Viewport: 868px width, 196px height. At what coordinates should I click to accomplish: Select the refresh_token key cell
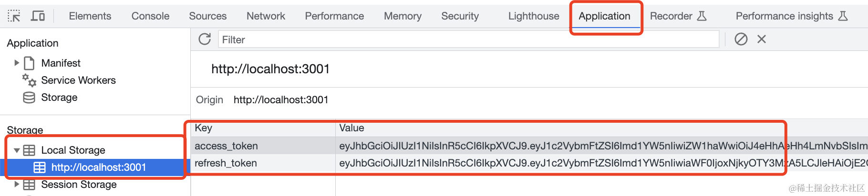pyautogui.click(x=226, y=163)
